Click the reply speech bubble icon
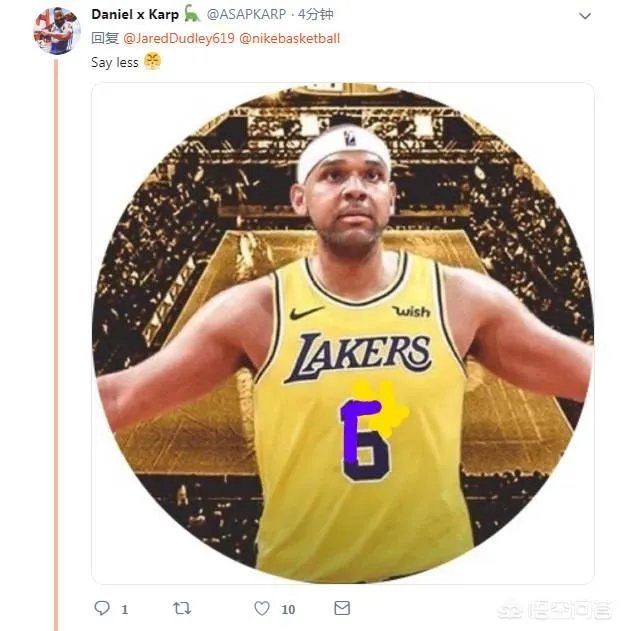This screenshot has width=624, height=631. (x=101, y=608)
